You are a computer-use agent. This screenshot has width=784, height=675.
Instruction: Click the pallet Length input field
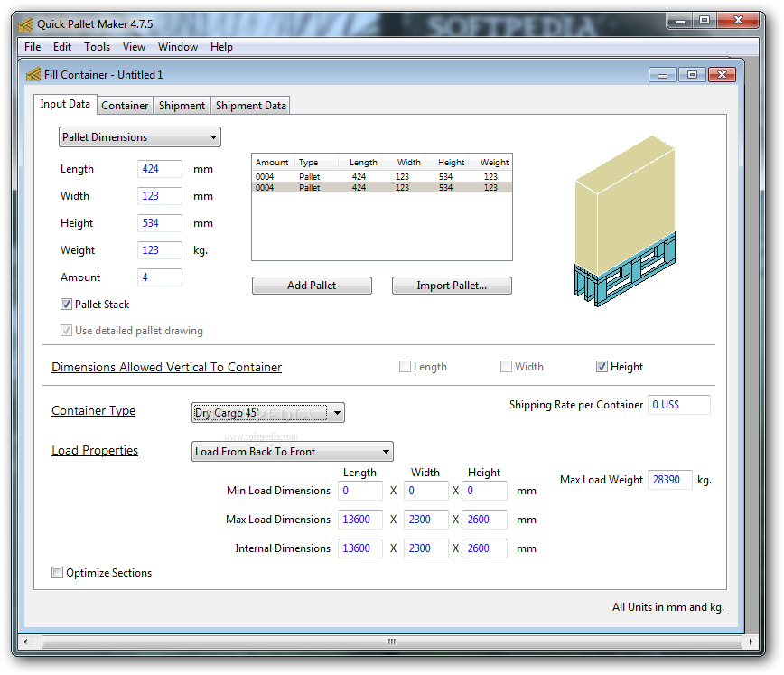[160, 169]
